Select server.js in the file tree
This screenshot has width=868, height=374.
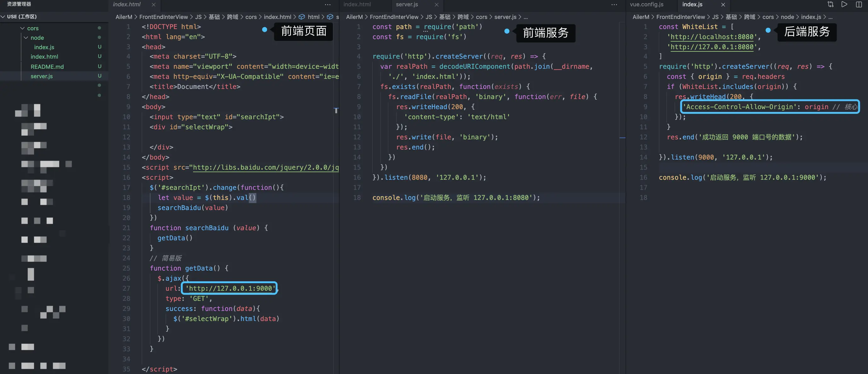(x=42, y=76)
